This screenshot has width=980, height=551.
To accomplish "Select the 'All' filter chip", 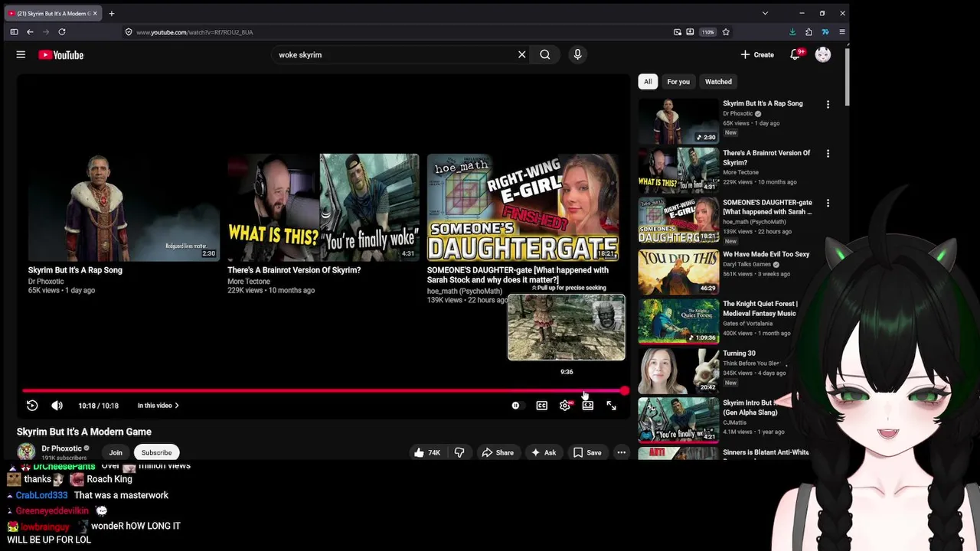I will 648,81.
